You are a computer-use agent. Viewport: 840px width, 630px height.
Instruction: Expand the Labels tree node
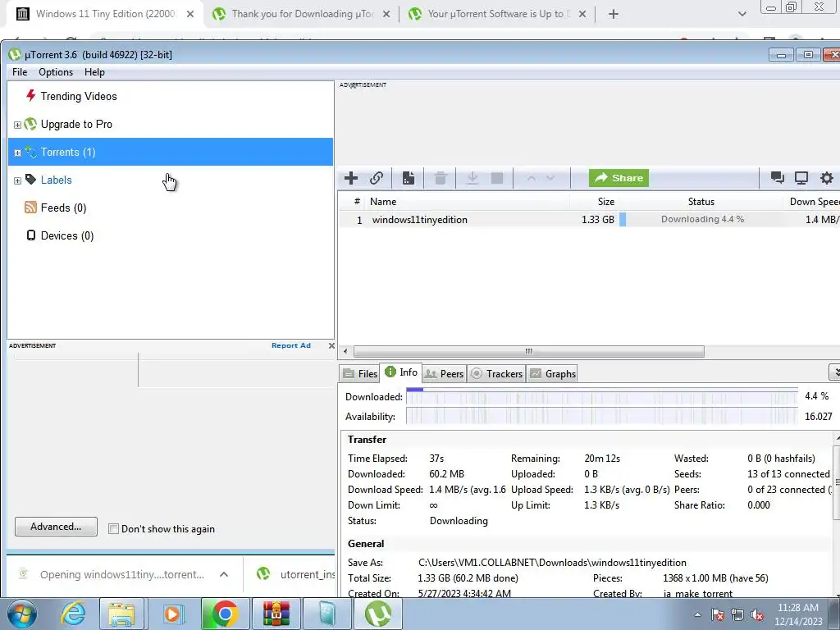pyautogui.click(x=17, y=180)
